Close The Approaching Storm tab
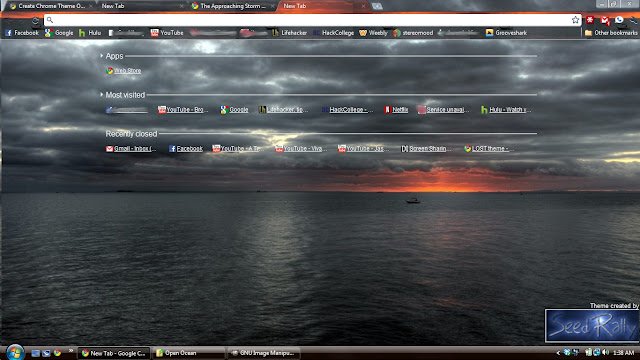 pyautogui.click(x=272, y=6)
